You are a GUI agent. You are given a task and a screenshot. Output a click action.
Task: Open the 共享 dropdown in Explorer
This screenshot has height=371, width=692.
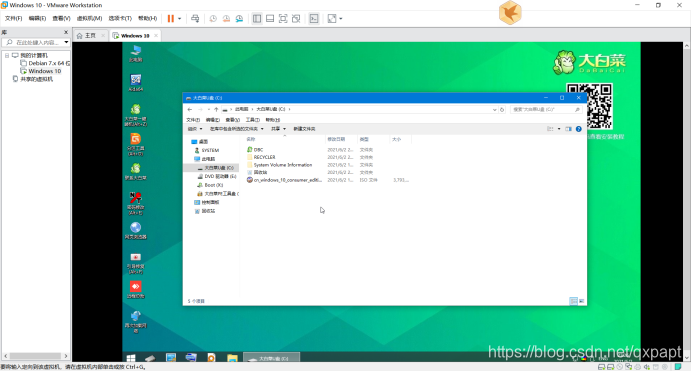point(278,129)
